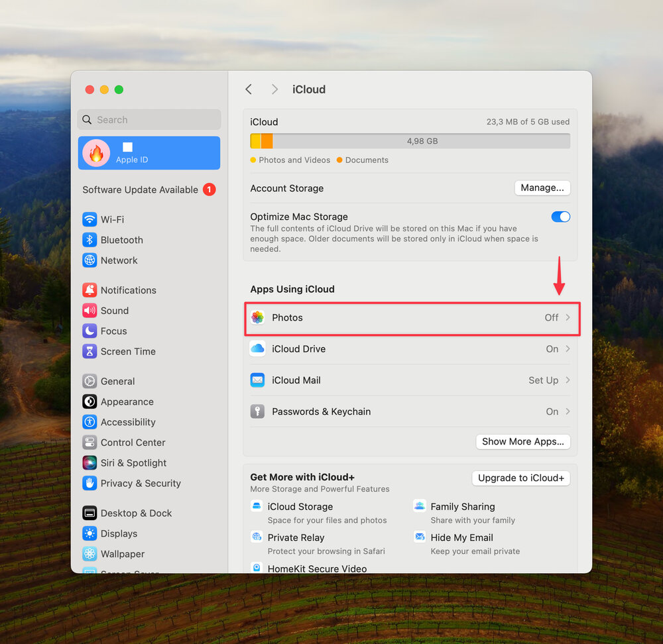Select Displays in the sidebar
Screen dimensions: 663x644
[149, 533]
